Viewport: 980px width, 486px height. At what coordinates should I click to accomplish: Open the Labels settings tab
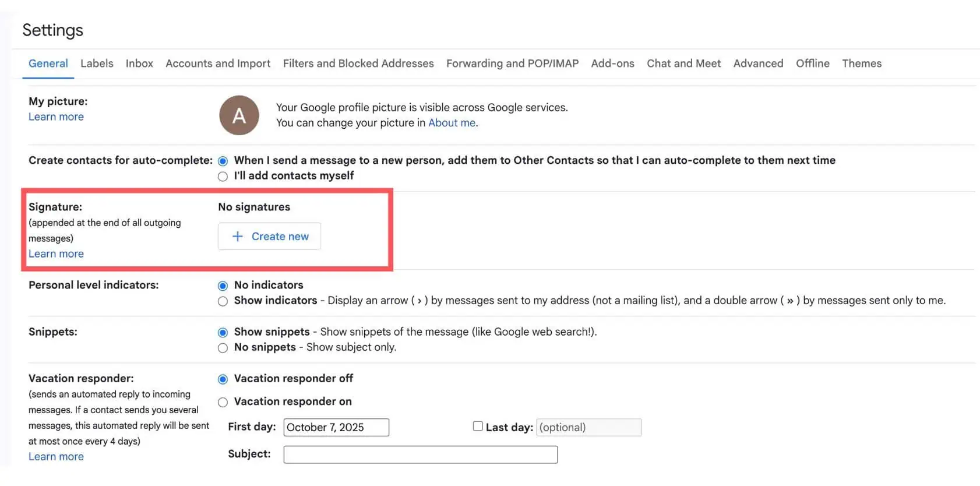coord(97,64)
